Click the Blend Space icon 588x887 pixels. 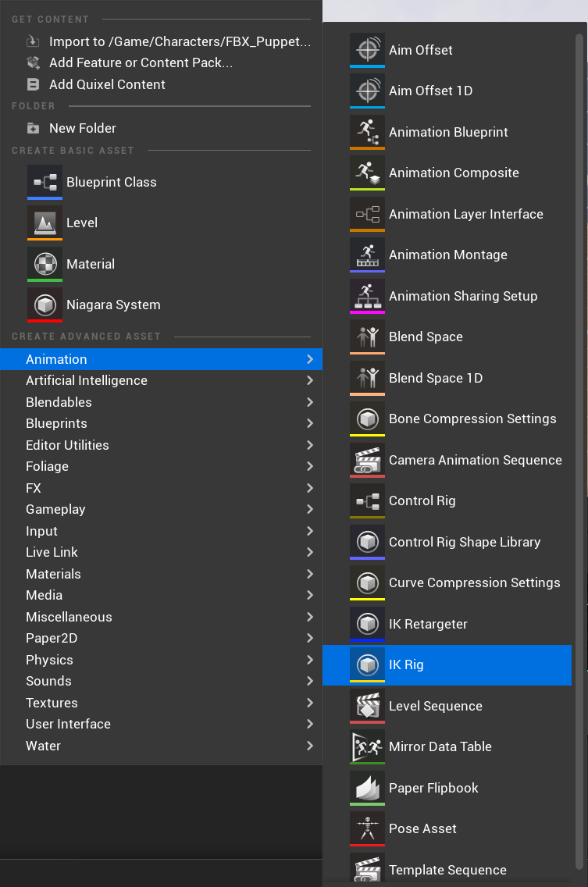pyautogui.click(x=367, y=337)
